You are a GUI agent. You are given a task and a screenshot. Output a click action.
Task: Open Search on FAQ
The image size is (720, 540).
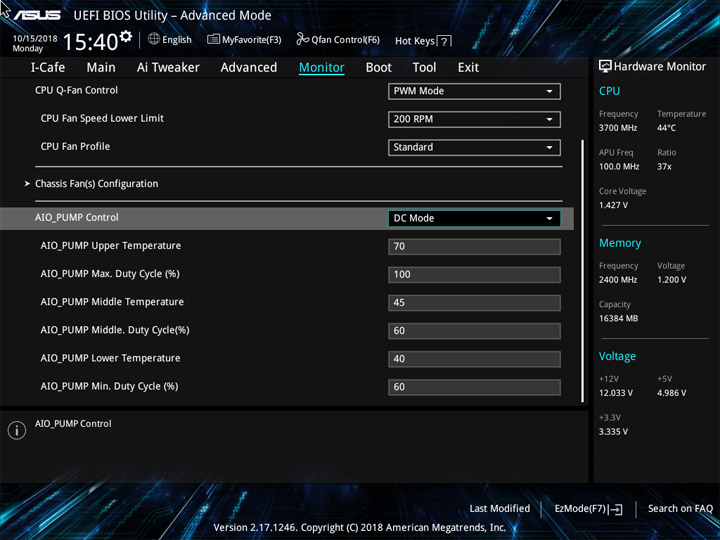680,508
